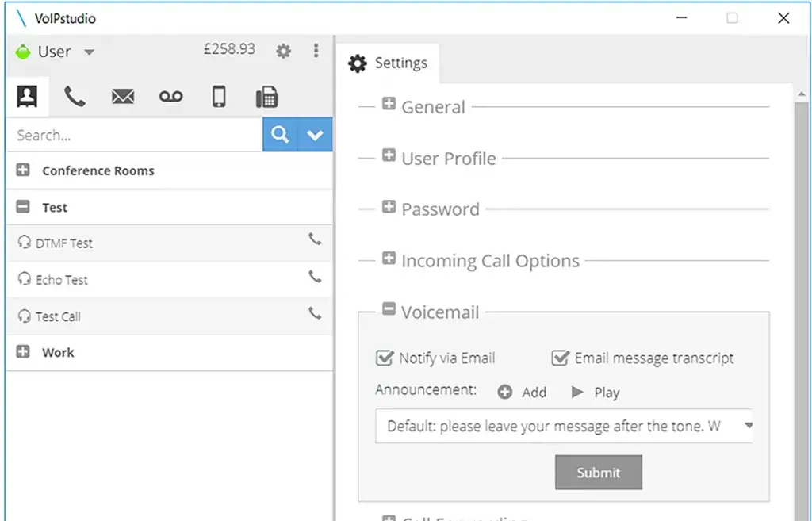812x521 pixels.
Task: Expand the Incoming Call Options section
Action: pyautogui.click(x=389, y=259)
